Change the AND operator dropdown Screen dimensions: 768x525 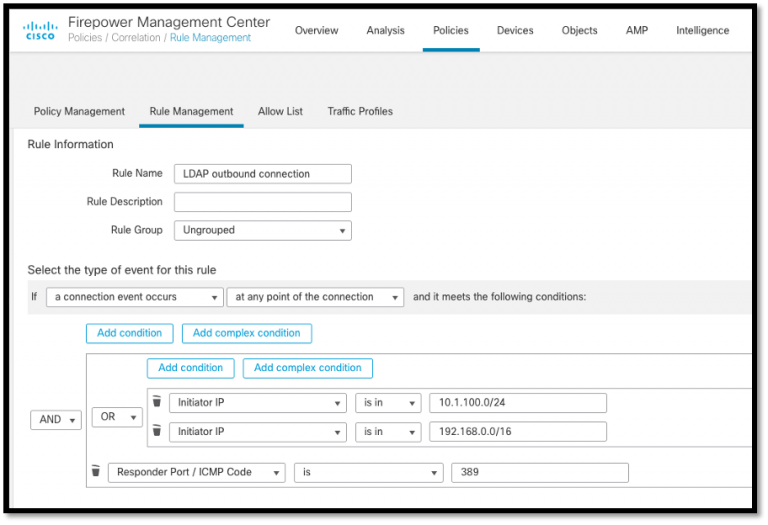pyautogui.click(x=56, y=420)
